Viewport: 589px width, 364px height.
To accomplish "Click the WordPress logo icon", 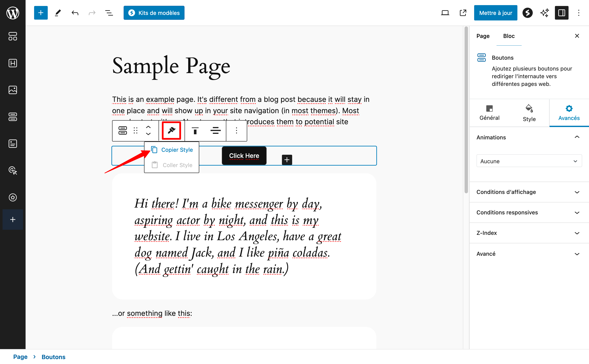I will click(12, 13).
